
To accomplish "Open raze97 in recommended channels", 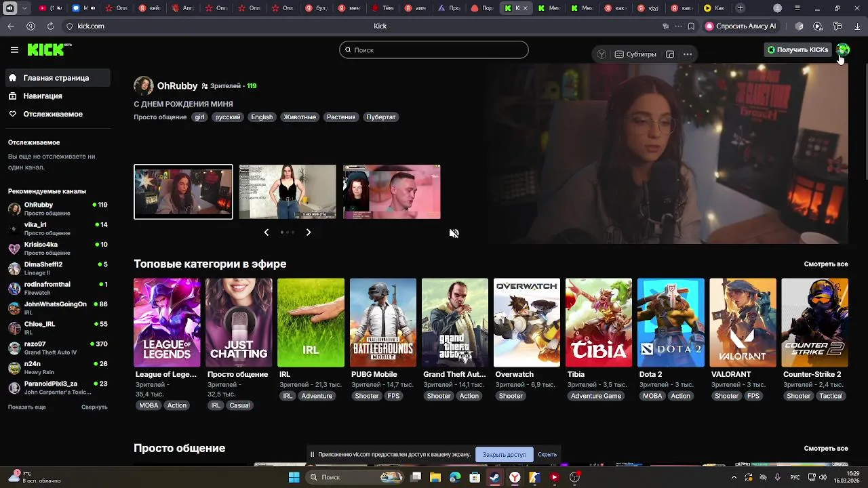I will click(58, 348).
